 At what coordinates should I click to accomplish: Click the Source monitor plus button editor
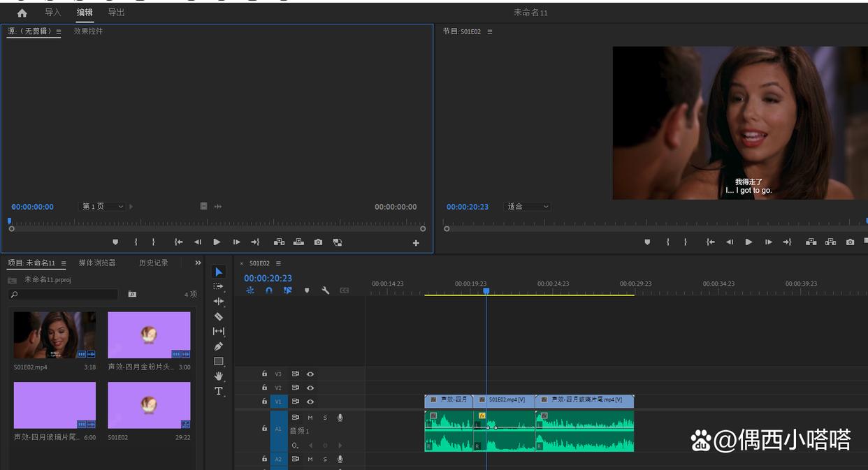click(x=416, y=243)
